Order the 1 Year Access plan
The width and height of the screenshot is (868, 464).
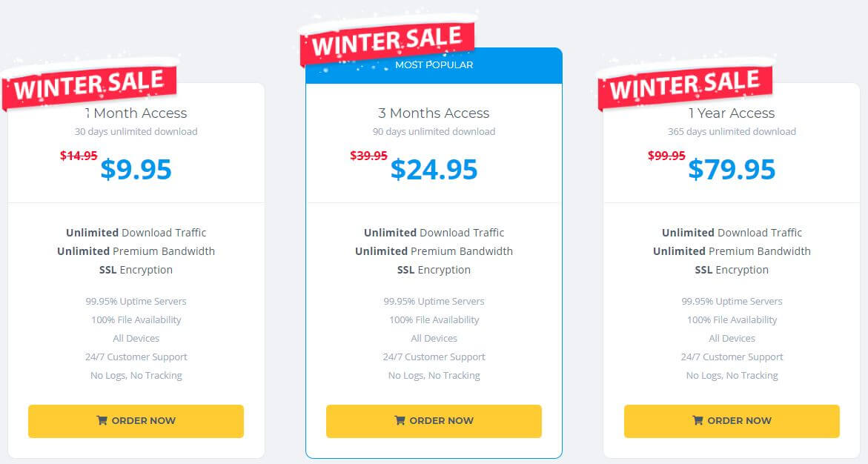[732, 421]
